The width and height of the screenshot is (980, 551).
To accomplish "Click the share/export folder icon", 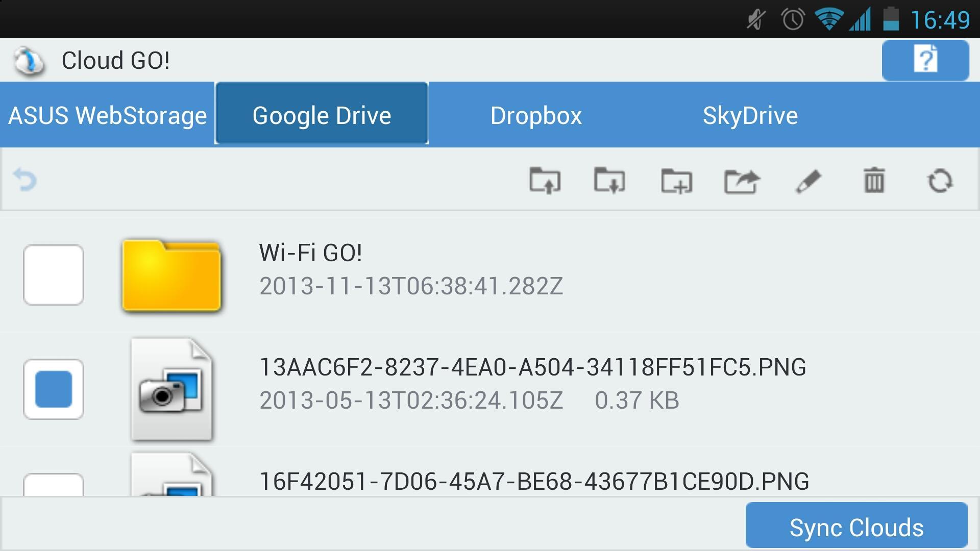I will tap(742, 180).
